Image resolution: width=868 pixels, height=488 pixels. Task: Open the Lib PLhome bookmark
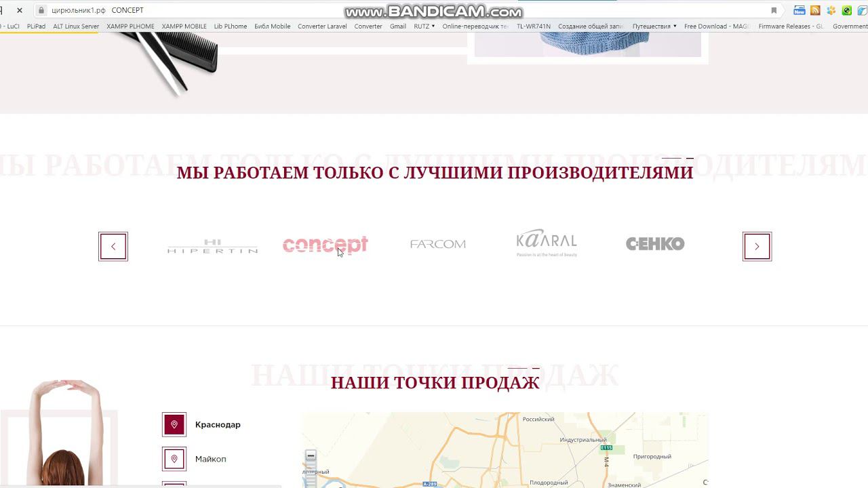pyautogui.click(x=231, y=26)
